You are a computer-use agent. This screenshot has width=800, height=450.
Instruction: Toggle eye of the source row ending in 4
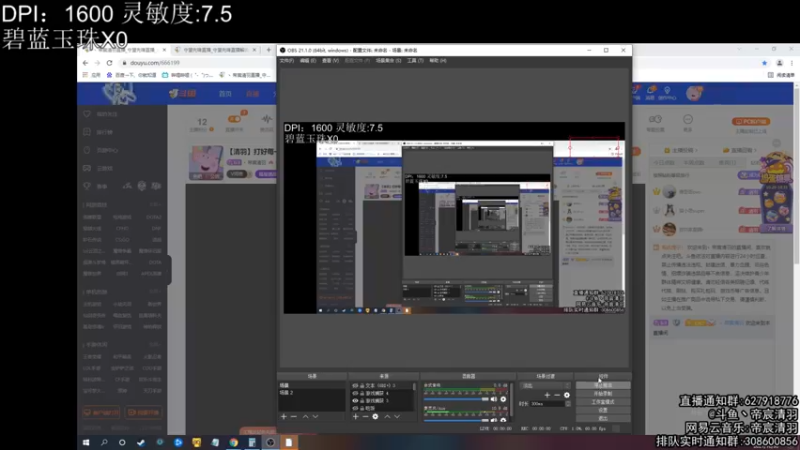pyautogui.click(x=355, y=393)
